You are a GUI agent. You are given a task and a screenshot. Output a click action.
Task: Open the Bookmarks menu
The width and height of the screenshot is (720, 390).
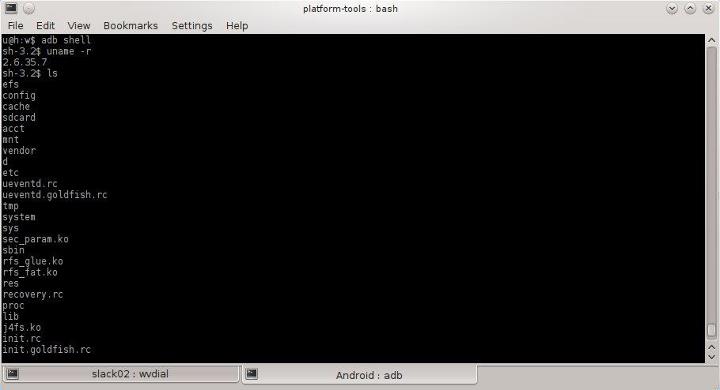click(x=130, y=26)
